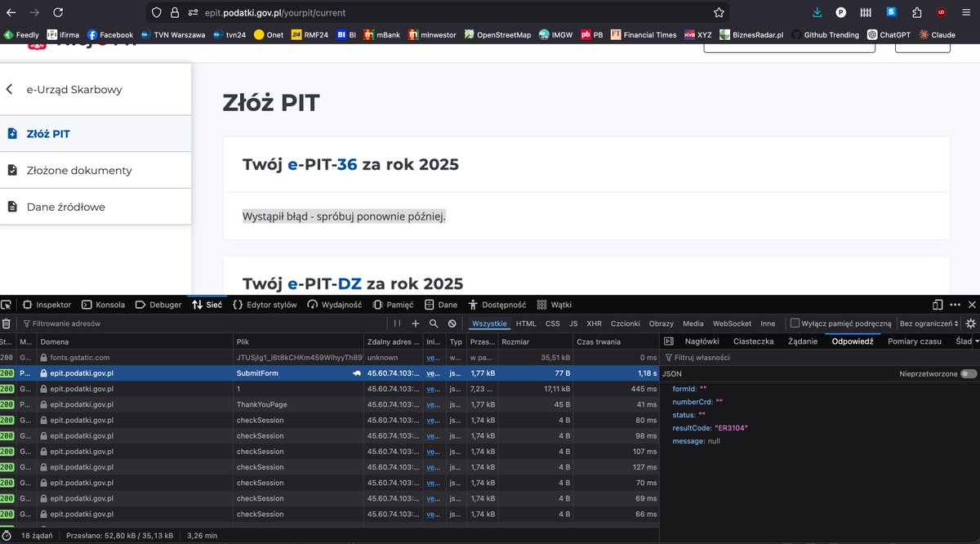Filter requests by CSS

(x=553, y=323)
